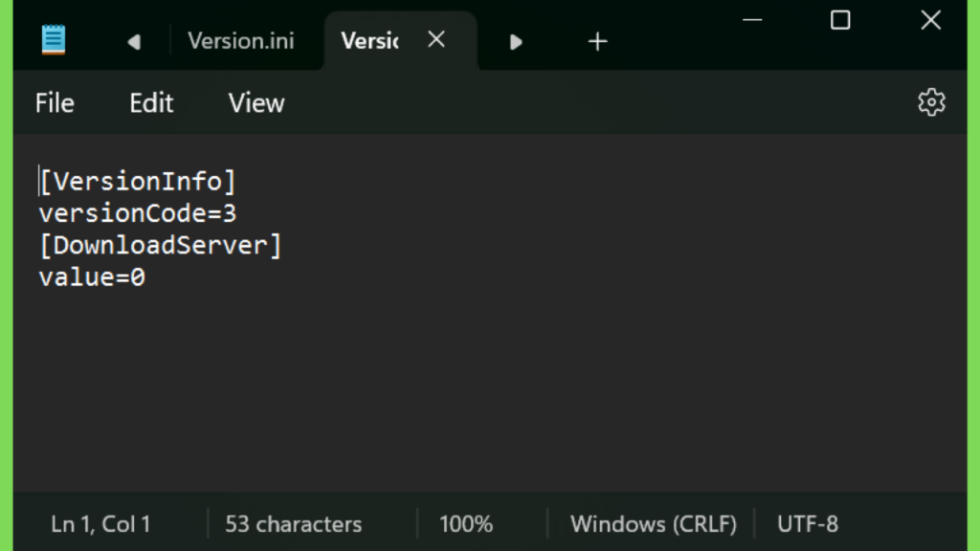The height and width of the screenshot is (551, 980).
Task: Open the File menu
Action: pyautogui.click(x=55, y=103)
